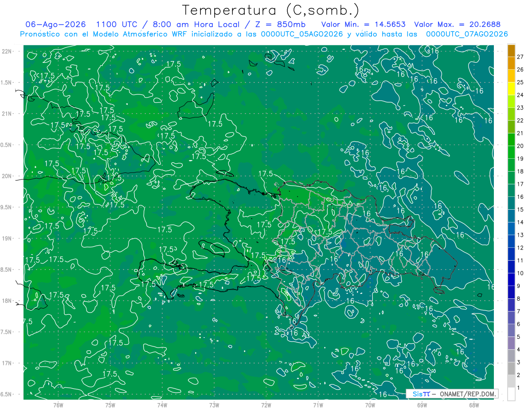Select 'Valor Min. = 14.5653' text

[363, 24]
